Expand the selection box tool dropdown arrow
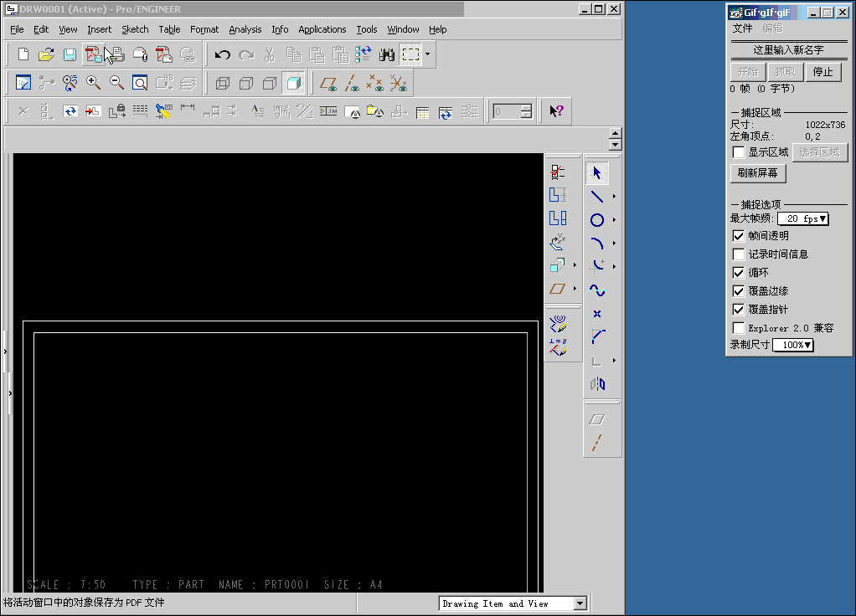This screenshot has width=856, height=616. pos(427,54)
